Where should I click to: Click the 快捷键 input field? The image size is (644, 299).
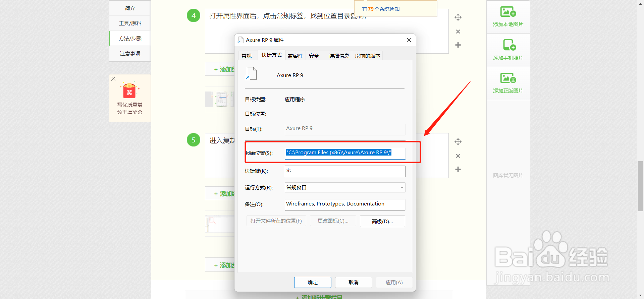click(x=345, y=171)
